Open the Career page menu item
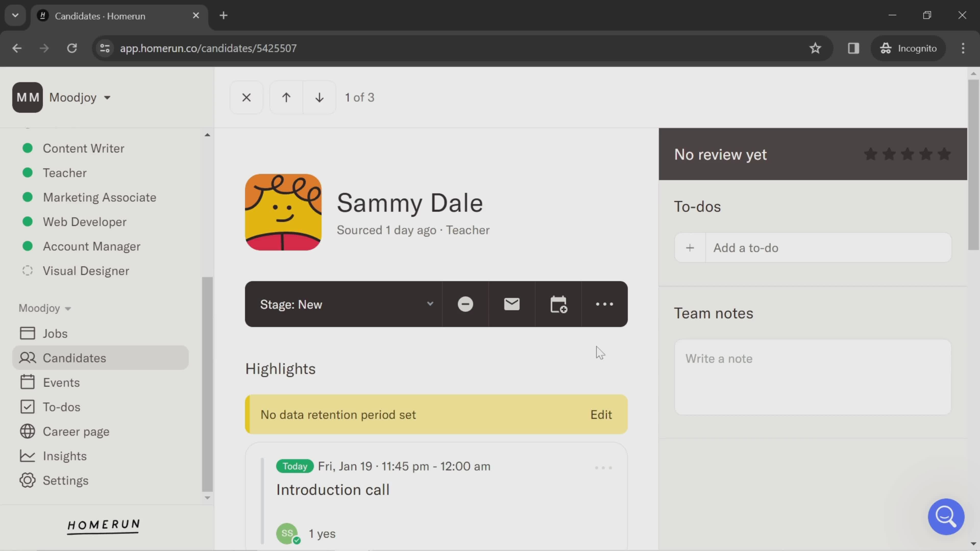 (x=76, y=431)
